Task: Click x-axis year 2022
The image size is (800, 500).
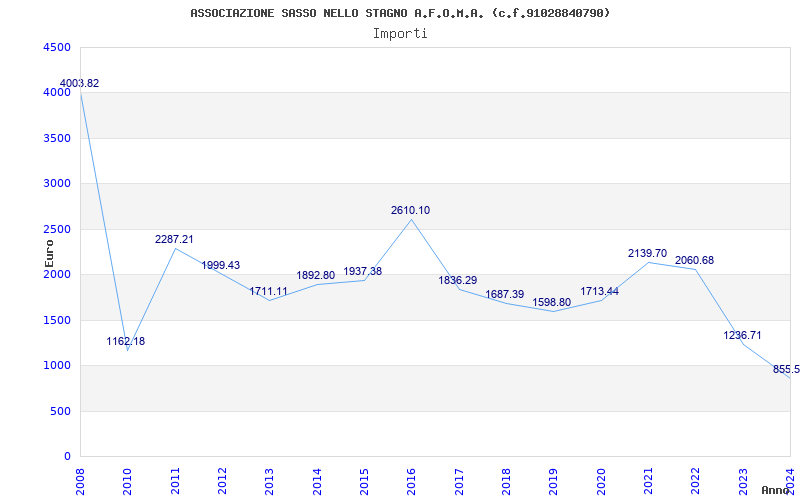Action: click(695, 481)
